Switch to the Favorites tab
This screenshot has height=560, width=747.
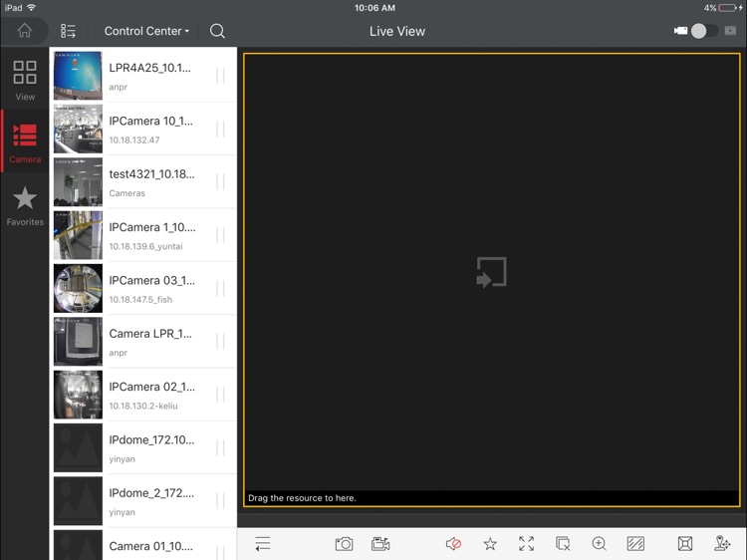(25, 206)
